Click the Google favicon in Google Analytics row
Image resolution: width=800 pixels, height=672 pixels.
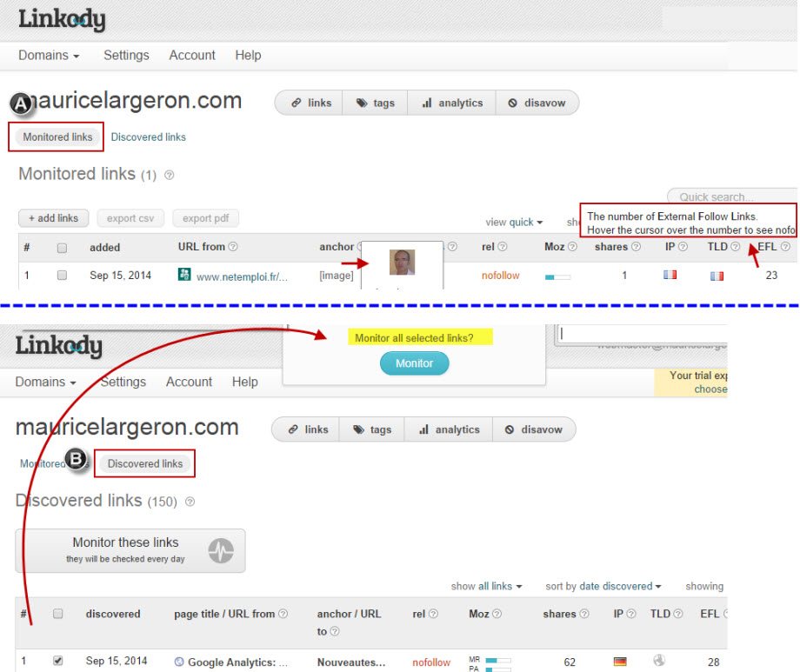(x=179, y=662)
